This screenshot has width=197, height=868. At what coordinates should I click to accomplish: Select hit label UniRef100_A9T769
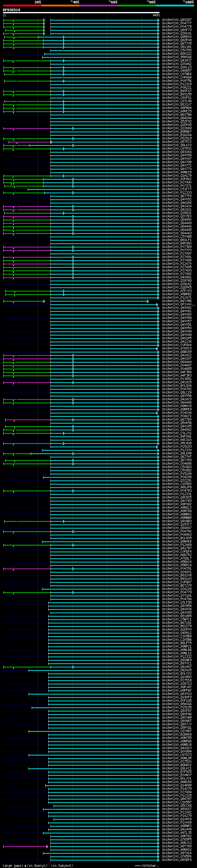click(177, 846)
